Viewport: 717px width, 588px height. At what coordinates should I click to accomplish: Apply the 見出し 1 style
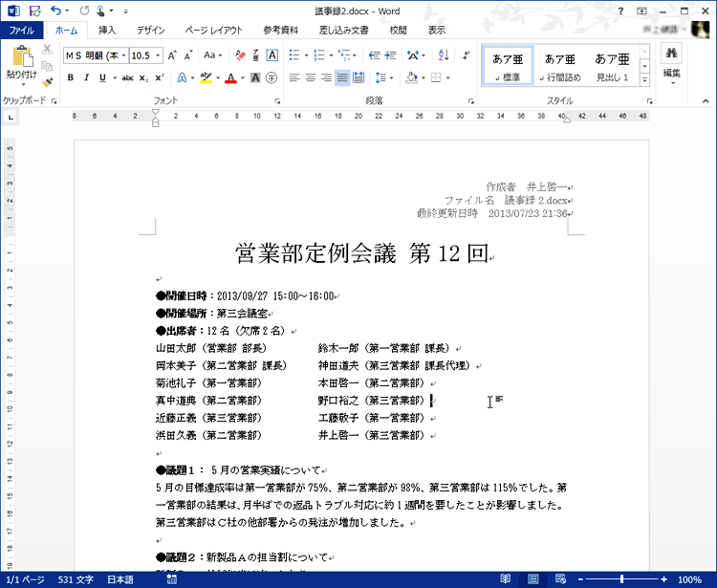coord(612,65)
